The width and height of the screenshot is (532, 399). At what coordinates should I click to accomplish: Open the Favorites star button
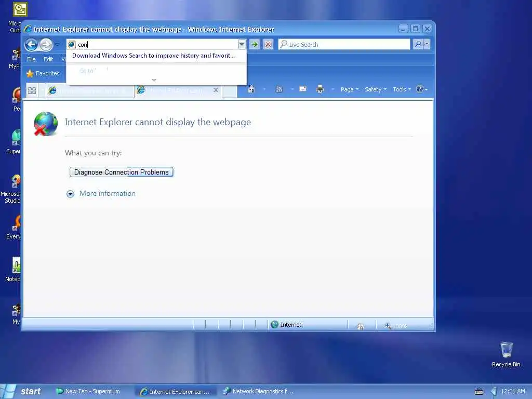[x=43, y=73]
